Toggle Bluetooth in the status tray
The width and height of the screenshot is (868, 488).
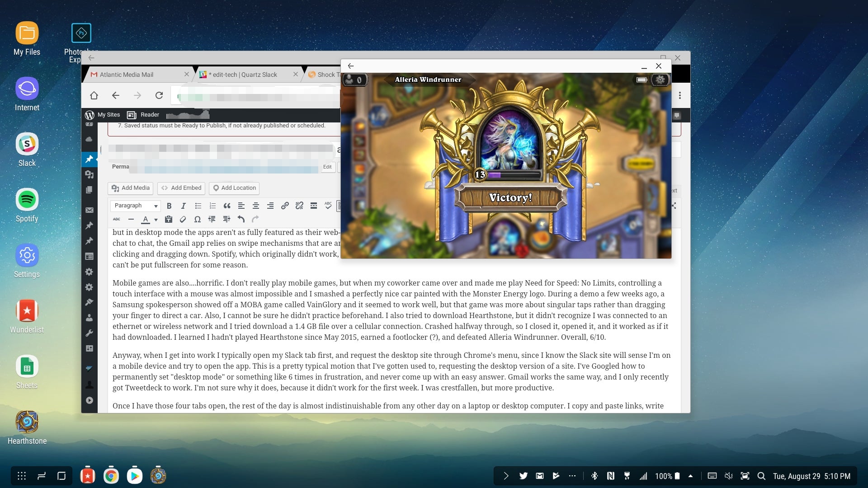coord(594,476)
